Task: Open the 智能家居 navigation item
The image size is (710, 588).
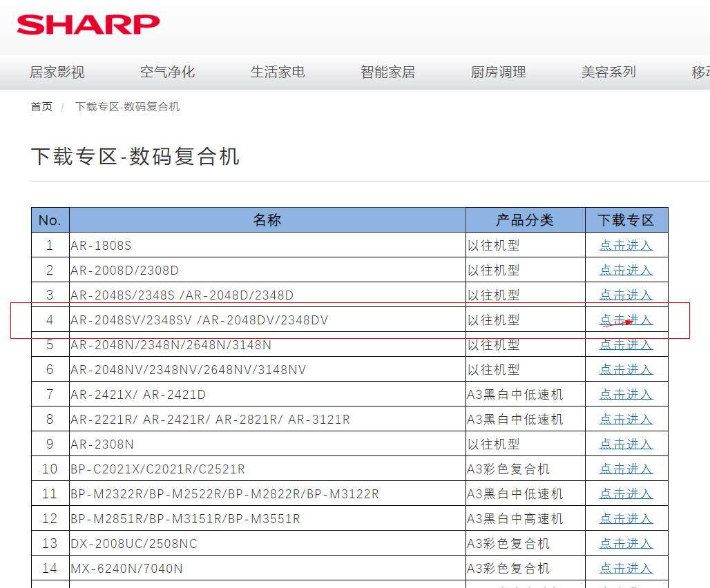Action: click(388, 72)
